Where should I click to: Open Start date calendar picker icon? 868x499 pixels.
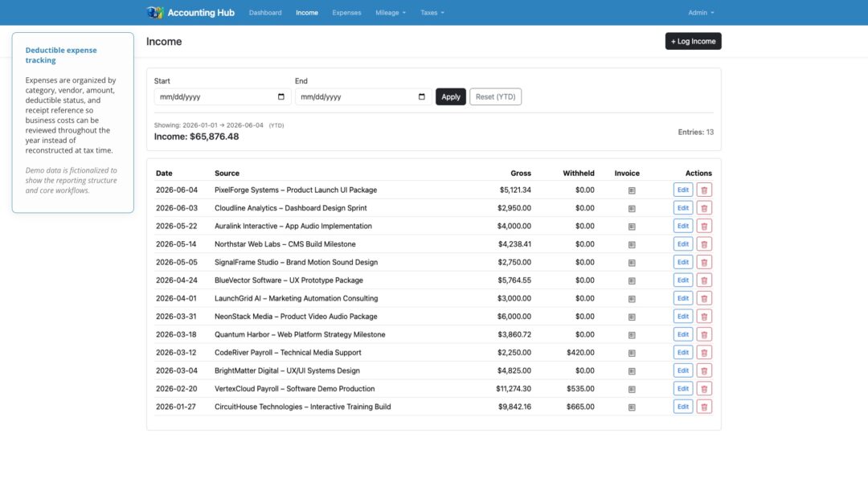point(281,96)
